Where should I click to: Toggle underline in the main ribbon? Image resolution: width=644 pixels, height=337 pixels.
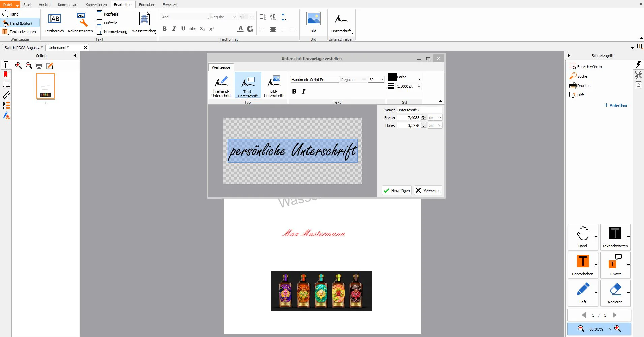click(x=183, y=29)
